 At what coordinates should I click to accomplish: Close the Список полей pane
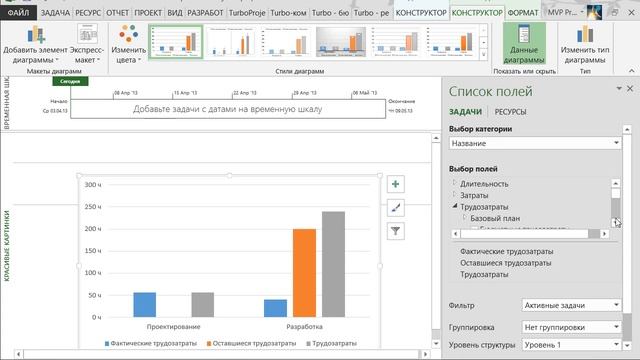click(x=630, y=89)
